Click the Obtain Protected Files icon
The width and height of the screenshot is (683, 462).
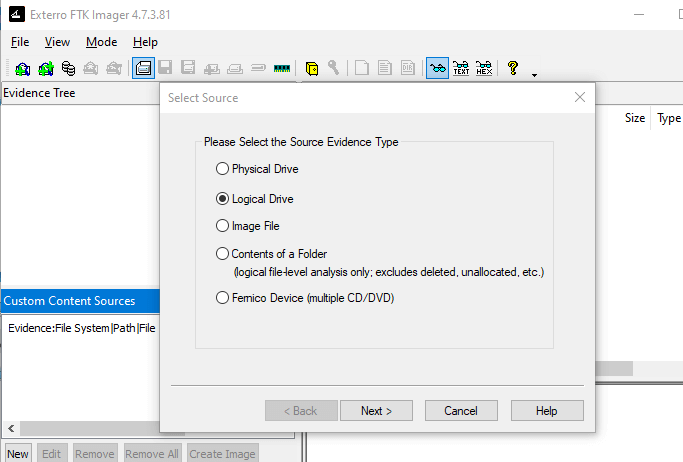coord(311,69)
